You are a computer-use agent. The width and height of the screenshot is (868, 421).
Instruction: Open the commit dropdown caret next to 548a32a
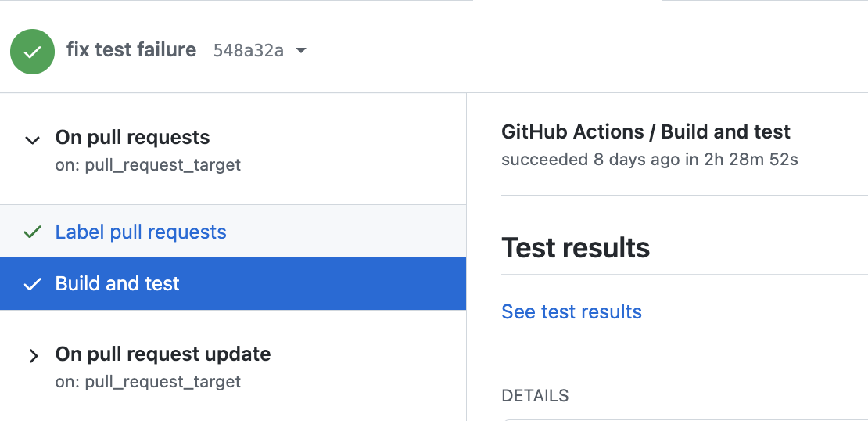301,51
